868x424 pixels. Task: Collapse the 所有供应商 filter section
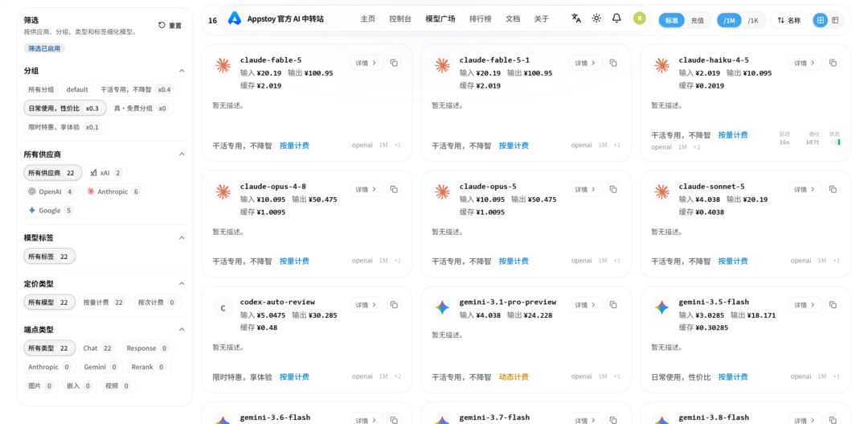pos(182,154)
